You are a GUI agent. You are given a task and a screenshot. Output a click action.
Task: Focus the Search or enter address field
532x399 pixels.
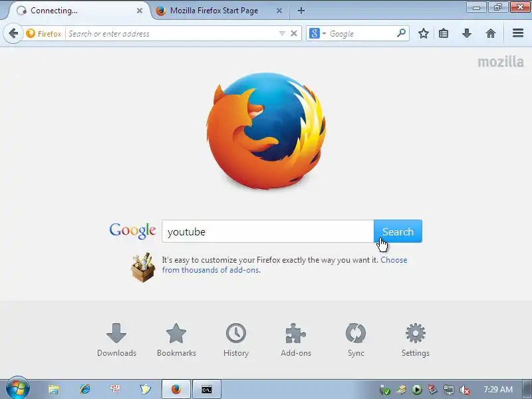pos(172,34)
